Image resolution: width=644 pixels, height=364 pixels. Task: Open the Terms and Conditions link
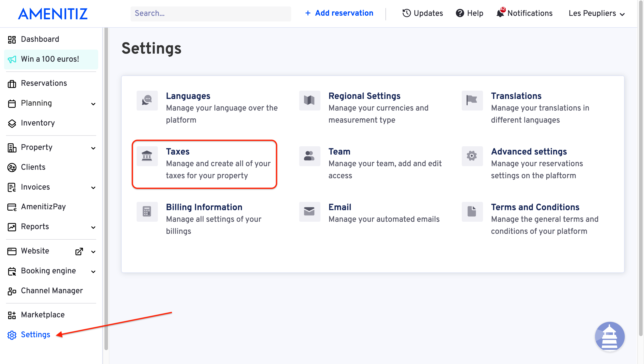[535, 207]
